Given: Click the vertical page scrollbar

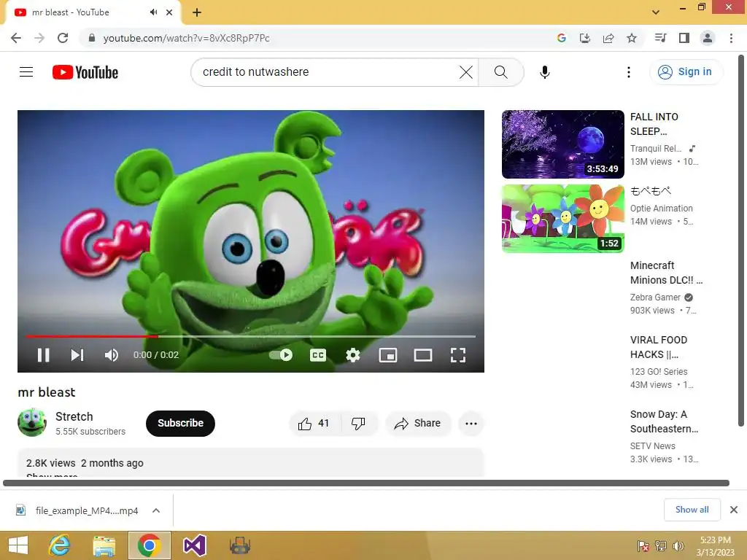Looking at the screenshot, I should click(741, 241).
